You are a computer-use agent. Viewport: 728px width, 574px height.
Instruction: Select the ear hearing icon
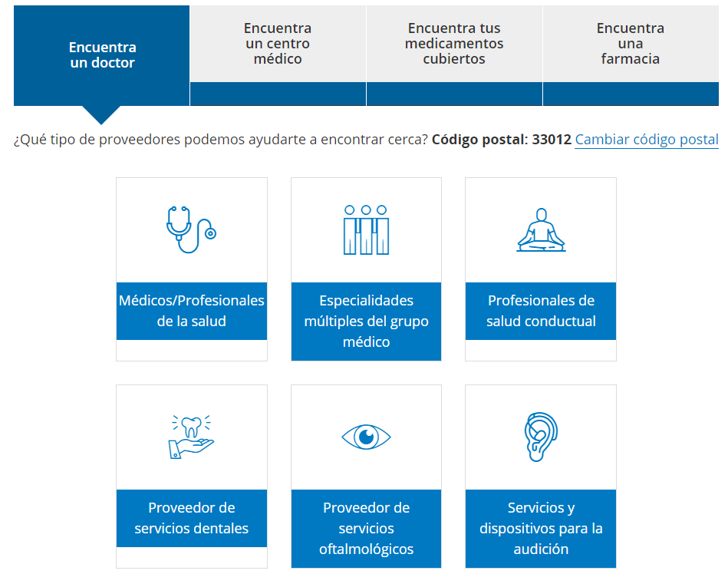click(x=541, y=437)
